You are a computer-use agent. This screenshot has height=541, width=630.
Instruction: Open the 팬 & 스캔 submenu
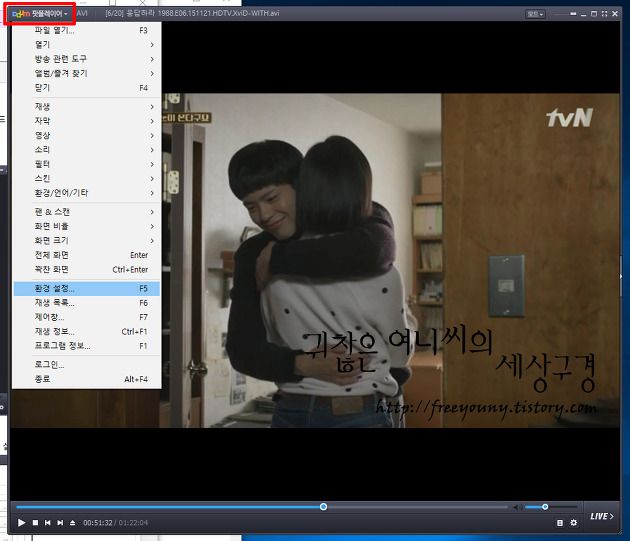click(x=87, y=212)
